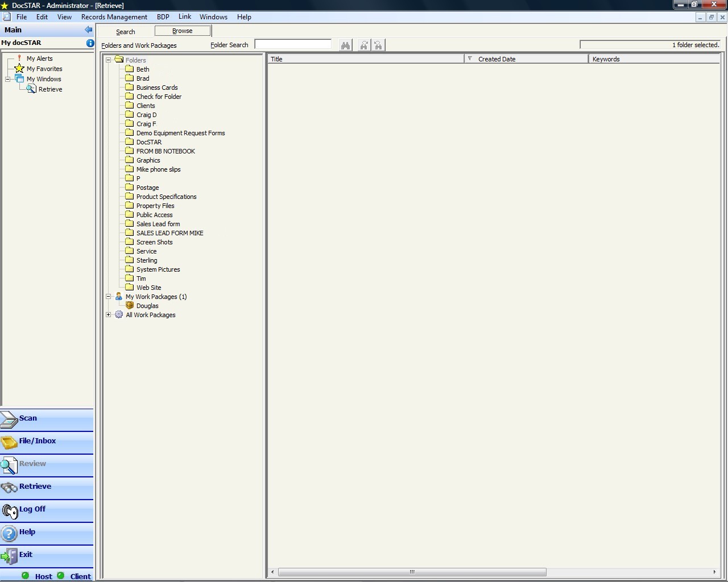Viewport: 728px width, 582px height.
Task: Switch to the Browse tab
Action: 183,31
